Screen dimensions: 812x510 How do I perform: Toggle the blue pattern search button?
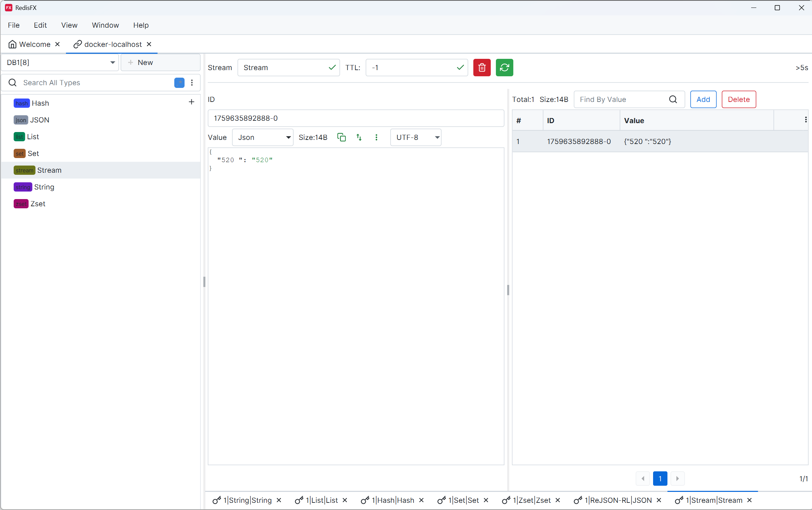(179, 82)
